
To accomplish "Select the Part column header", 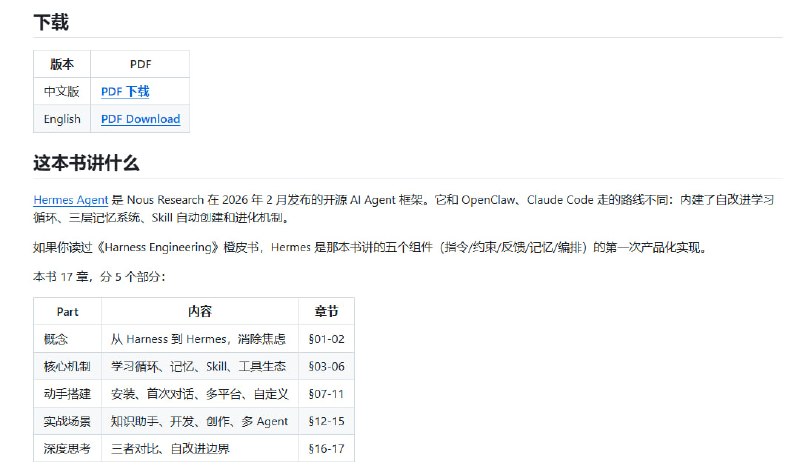I will (x=67, y=311).
